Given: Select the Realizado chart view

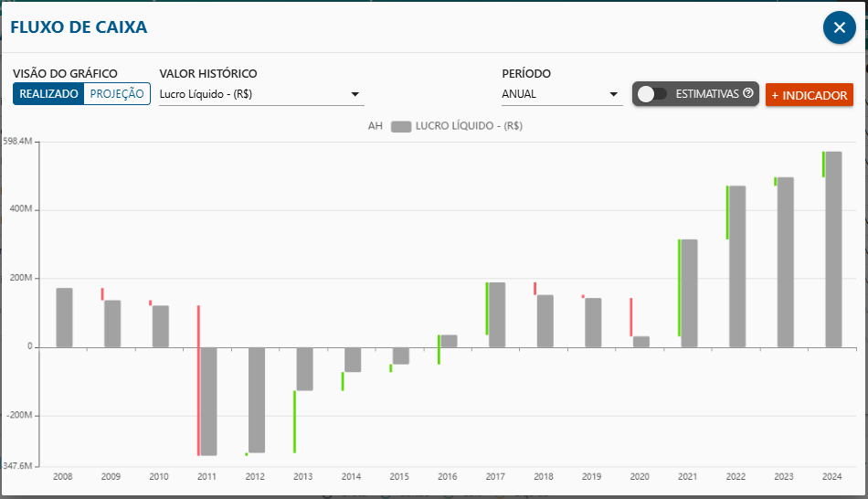Looking at the screenshot, I should [48, 94].
